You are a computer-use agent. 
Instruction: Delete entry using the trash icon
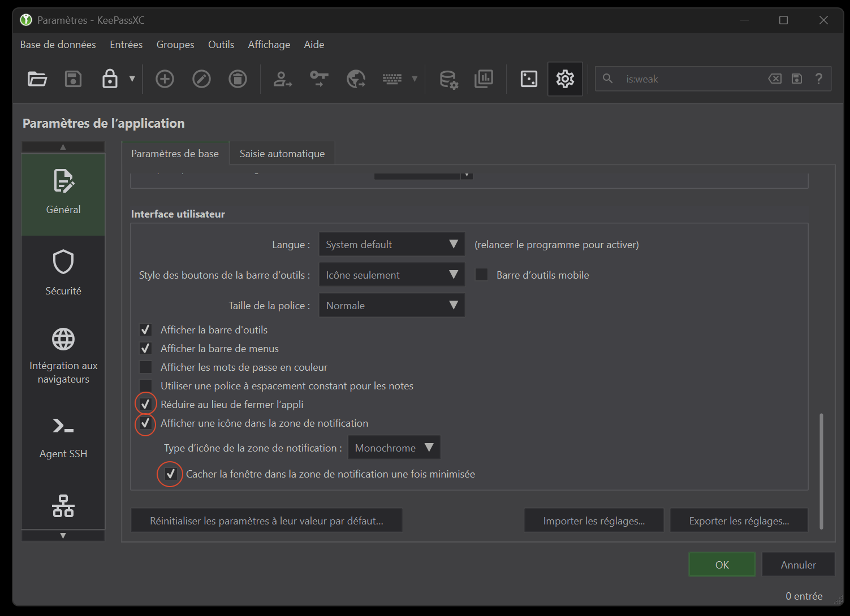238,79
